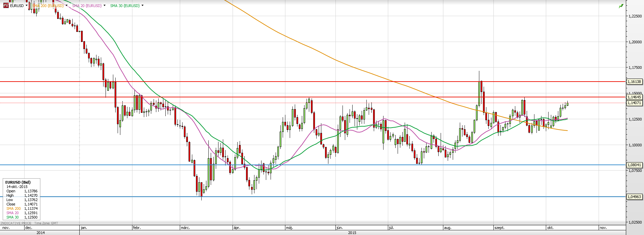Image resolution: width=644 pixels, height=235 pixels.
Task: Click the 1,02500 price axis label
Action: click(635, 222)
